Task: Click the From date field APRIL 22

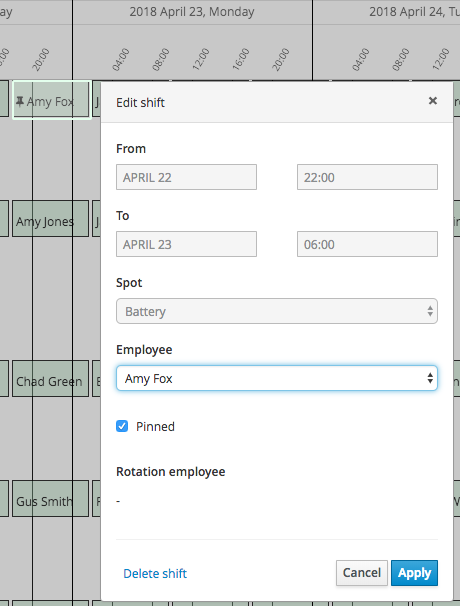Action: pyautogui.click(x=186, y=177)
